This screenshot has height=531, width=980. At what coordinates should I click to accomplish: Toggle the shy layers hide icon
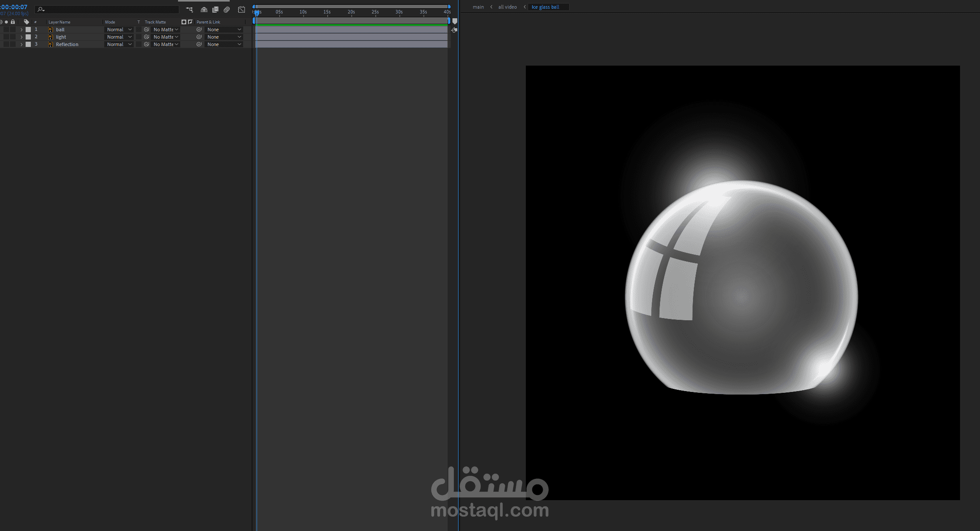[204, 10]
